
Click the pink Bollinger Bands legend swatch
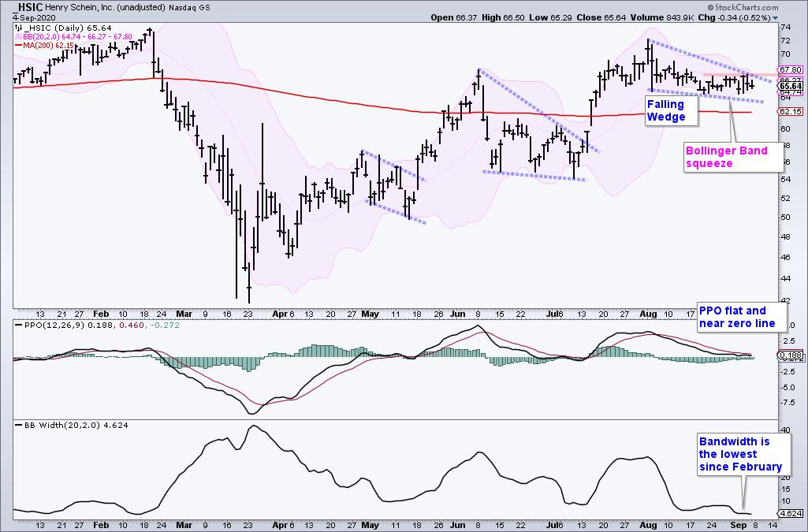[x=19, y=36]
